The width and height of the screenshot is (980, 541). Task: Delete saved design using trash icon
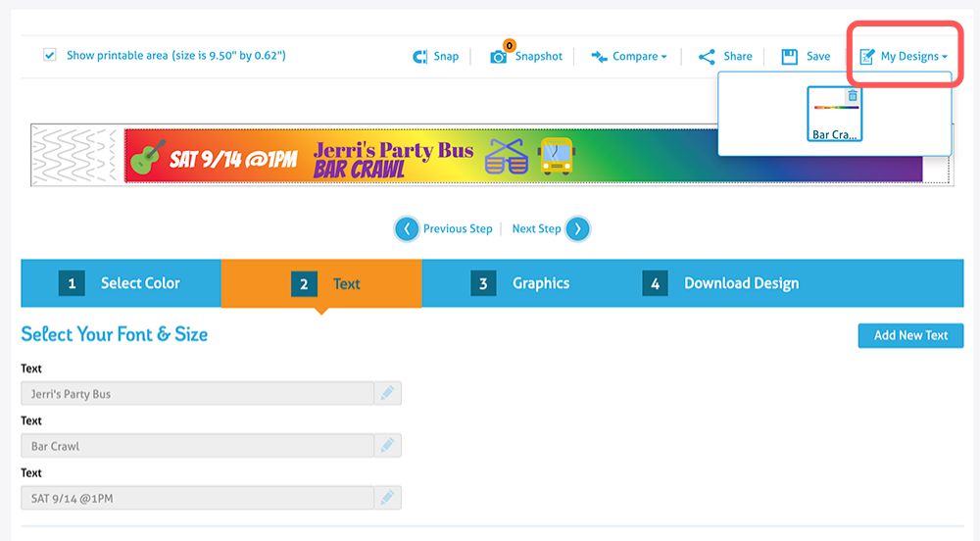click(x=853, y=95)
